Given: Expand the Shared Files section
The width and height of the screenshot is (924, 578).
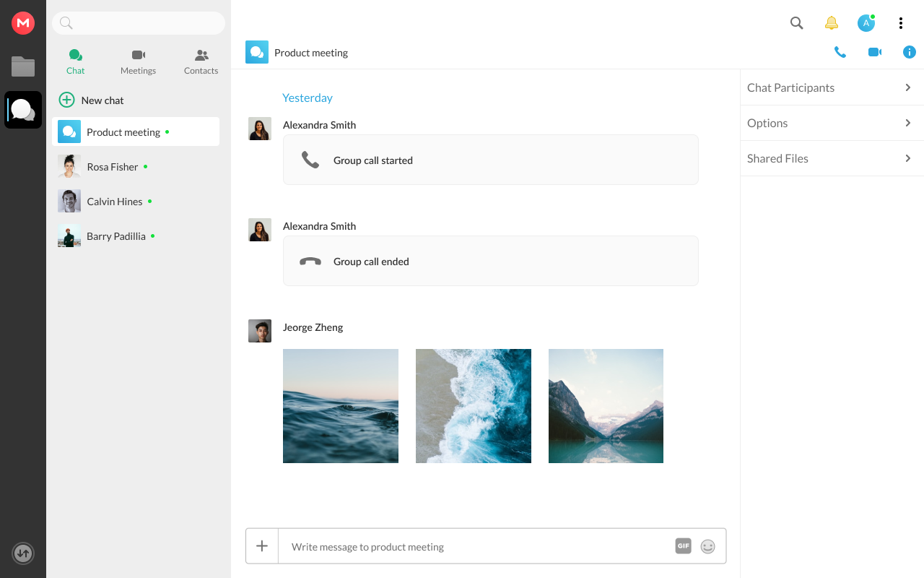Looking at the screenshot, I should pos(832,158).
